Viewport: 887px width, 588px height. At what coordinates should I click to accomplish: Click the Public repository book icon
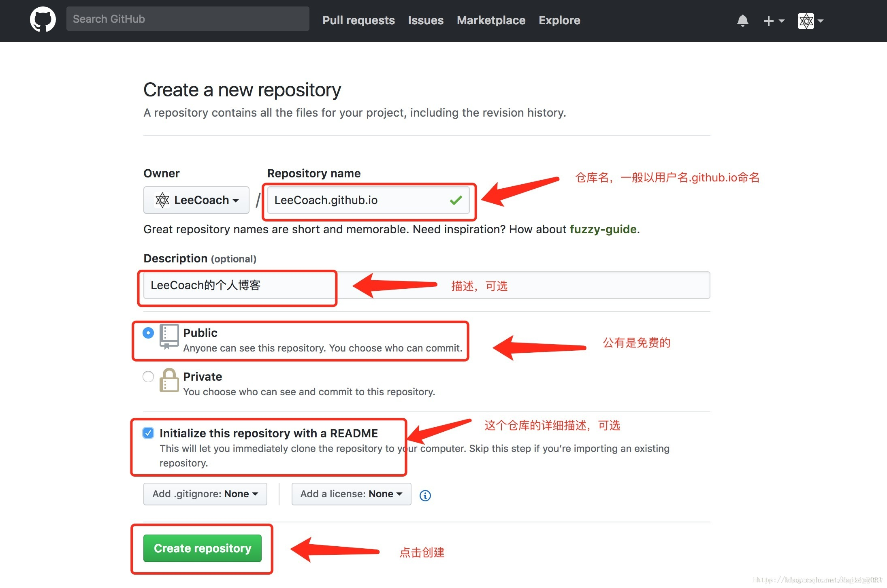coord(169,337)
